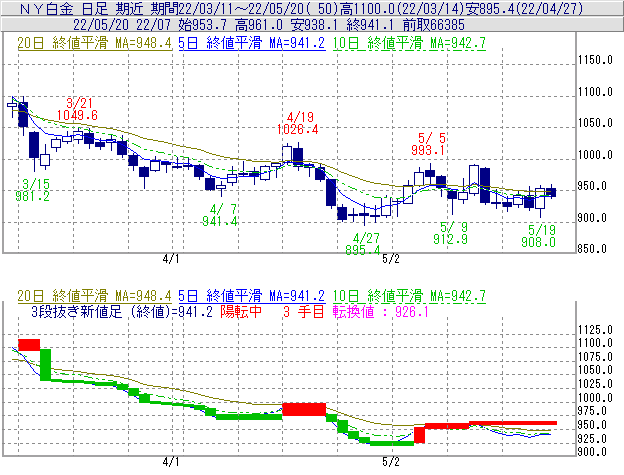Select the upper chart 5日 MA=941.2 legend
The width and height of the screenshot is (624, 475).
point(252,43)
